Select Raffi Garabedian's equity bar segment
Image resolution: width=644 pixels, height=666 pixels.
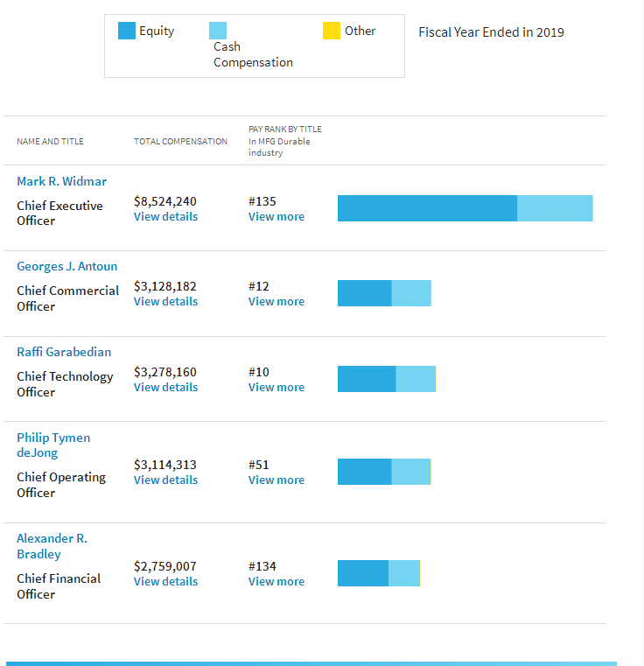tap(367, 379)
